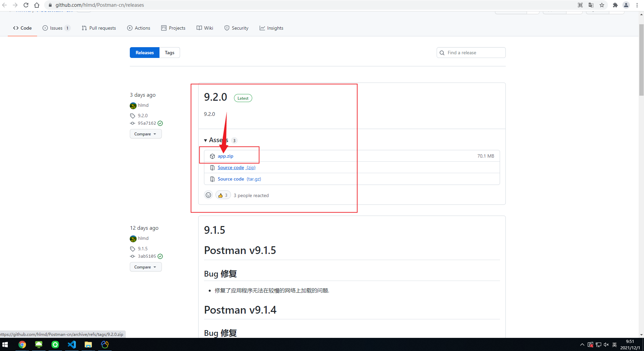The height and width of the screenshot is (351, 644).
Task: Open the Code tab
Action: [22, 28]
